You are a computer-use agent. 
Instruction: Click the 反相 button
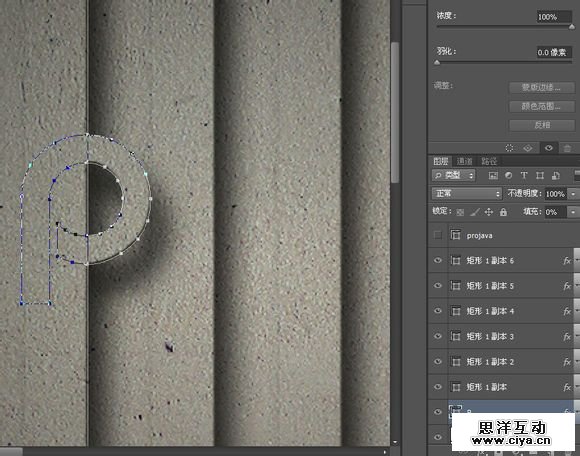click(x=542, y=125)
